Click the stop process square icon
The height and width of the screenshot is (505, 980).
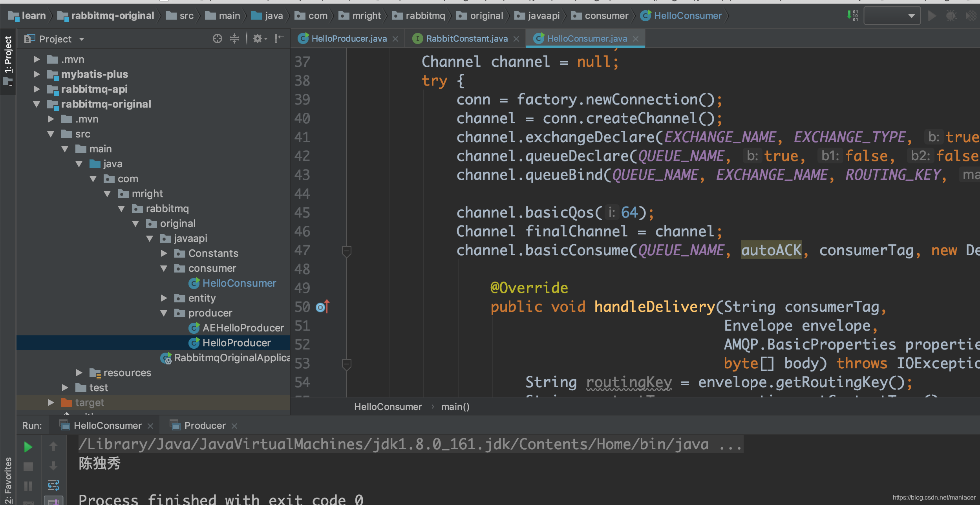pyautogui.click(x=28, y=467)
